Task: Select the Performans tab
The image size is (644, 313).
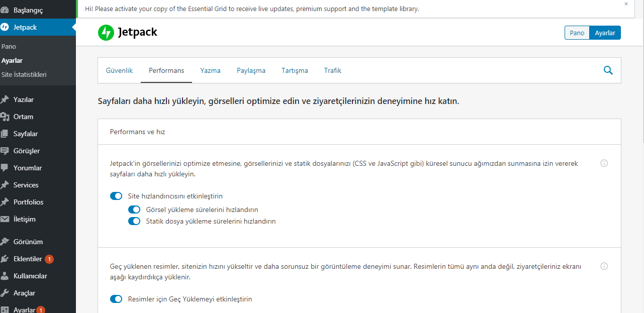Action: point(166,70)
